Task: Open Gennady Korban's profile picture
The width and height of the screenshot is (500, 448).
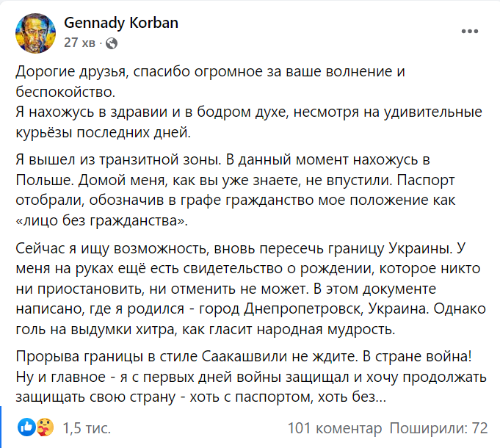Action: coord(35,32)
